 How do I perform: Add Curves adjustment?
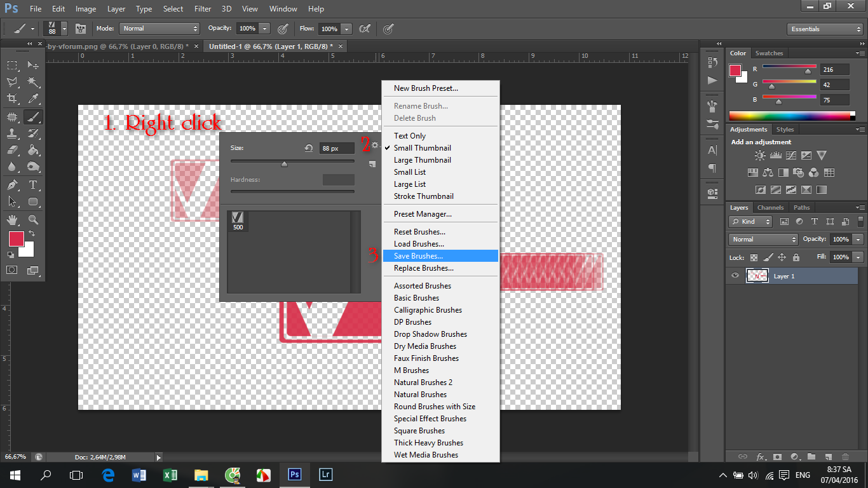(x=790, y=155)
